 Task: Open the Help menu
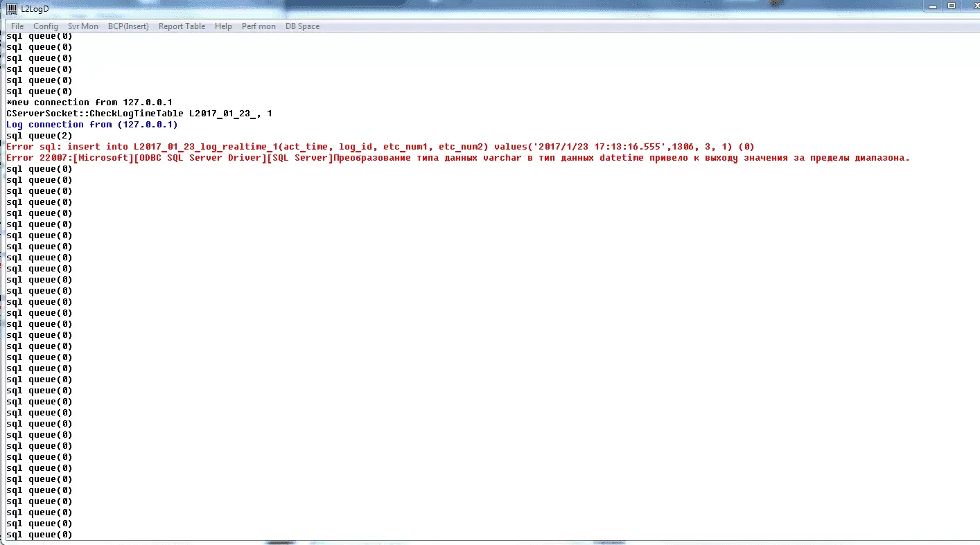[x=223, y=26]
